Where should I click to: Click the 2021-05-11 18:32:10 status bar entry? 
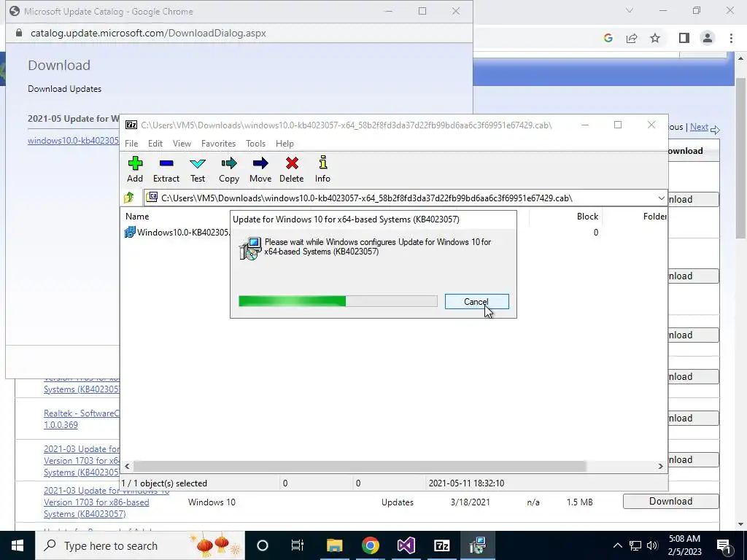pyautogui.click(x=466, y=483)
